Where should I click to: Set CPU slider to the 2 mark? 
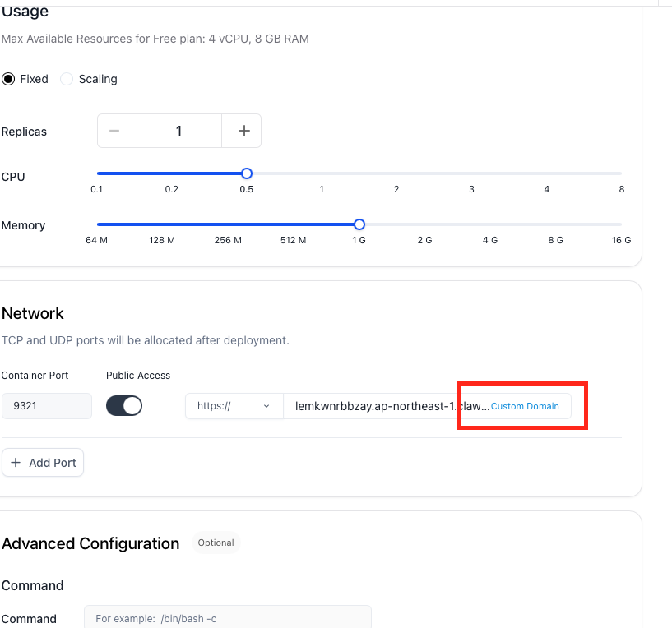[x=396, y=173]
